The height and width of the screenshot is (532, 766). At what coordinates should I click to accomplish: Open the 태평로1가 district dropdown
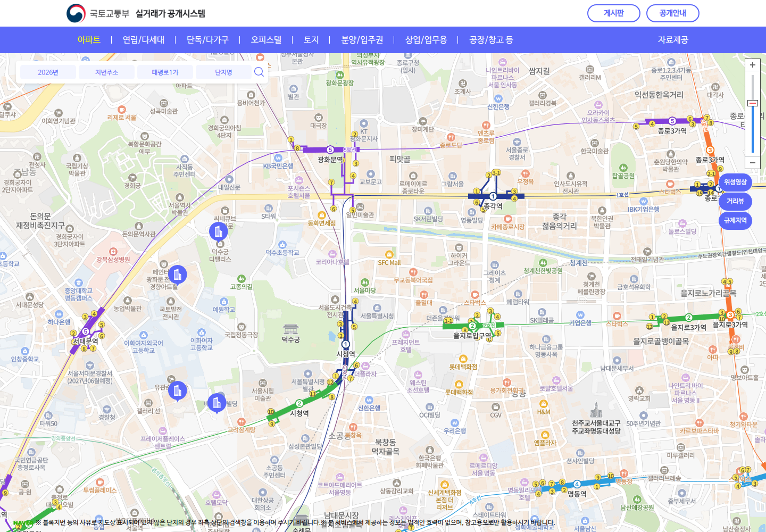tap(165, 72)
